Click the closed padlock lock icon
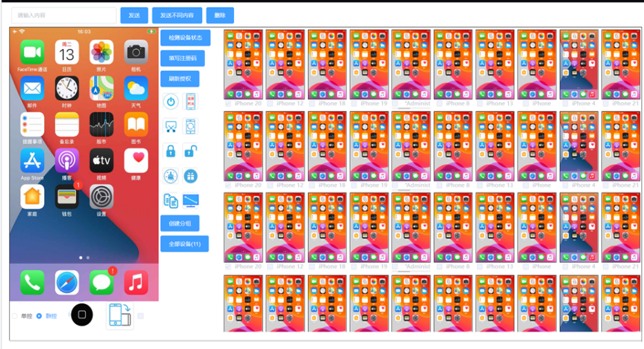The image size is (644, 349). point(171,151)
